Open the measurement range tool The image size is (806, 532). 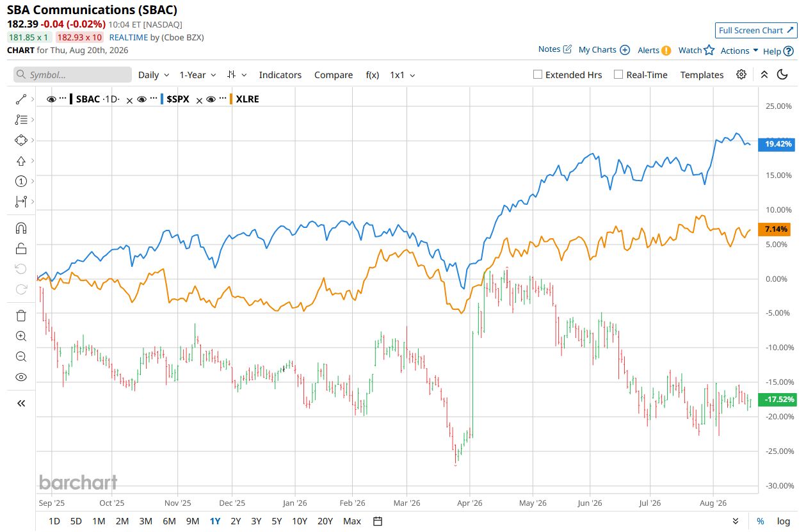(x=20, y=202)
